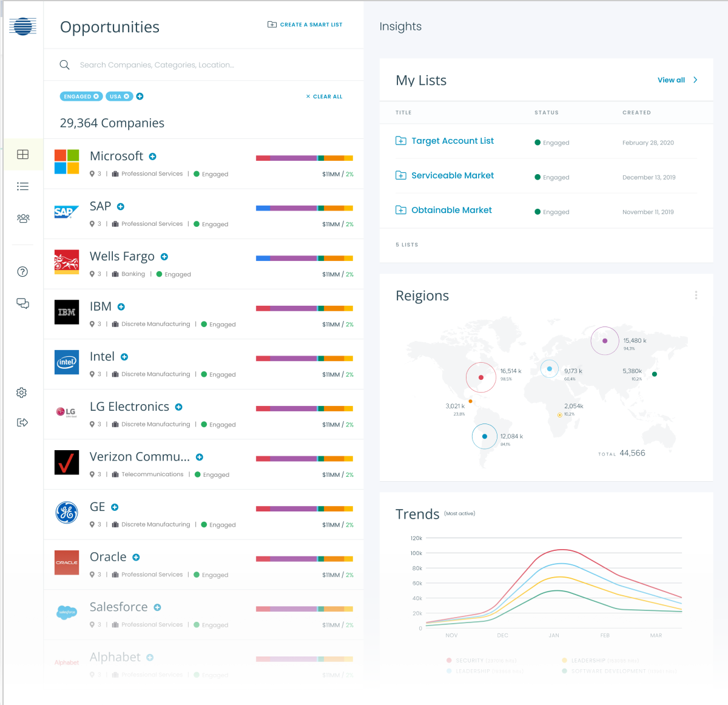Open the people group icon in sidebar

click(x=22, y=218)
